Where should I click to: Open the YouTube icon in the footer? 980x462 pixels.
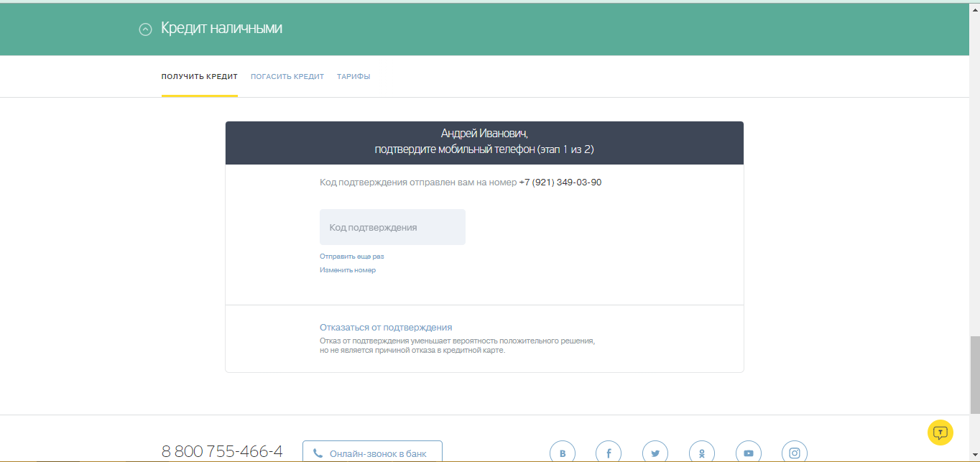pyautogui.click(x=748, y=453)
